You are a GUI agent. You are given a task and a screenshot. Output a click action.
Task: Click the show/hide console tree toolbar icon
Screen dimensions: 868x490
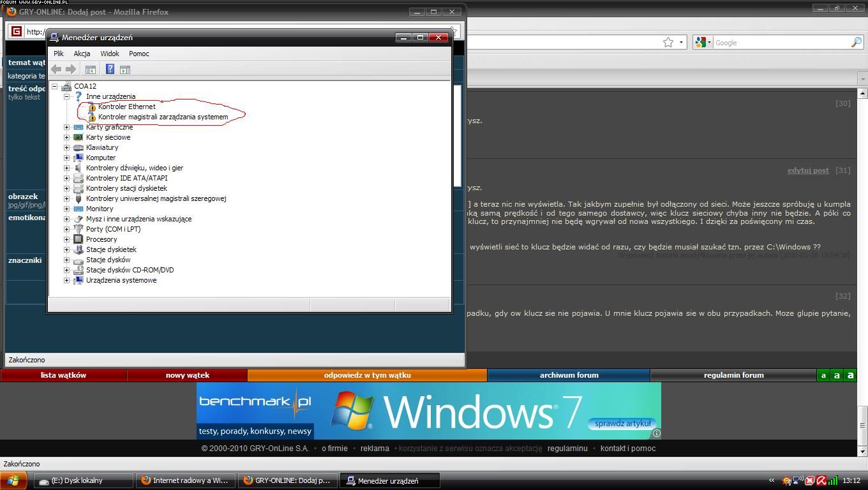click(91, 69)
